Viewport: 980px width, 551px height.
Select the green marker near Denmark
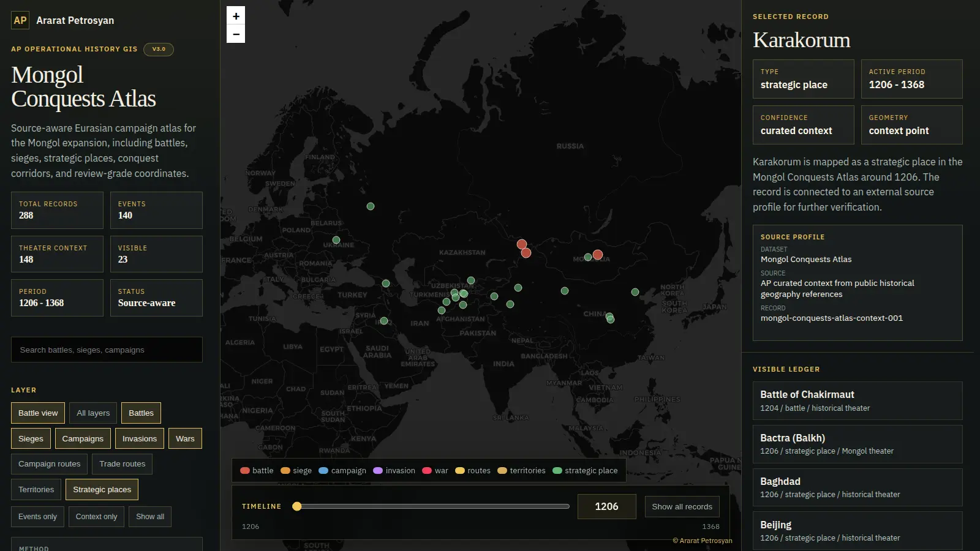(x=371, y=206)
